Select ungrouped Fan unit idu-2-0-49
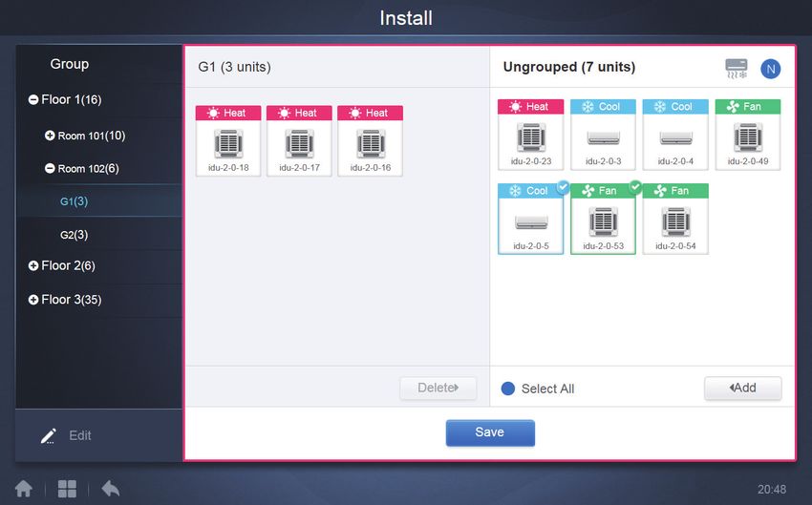Viewport: 812px width, 505px height. tap(748, 135)
